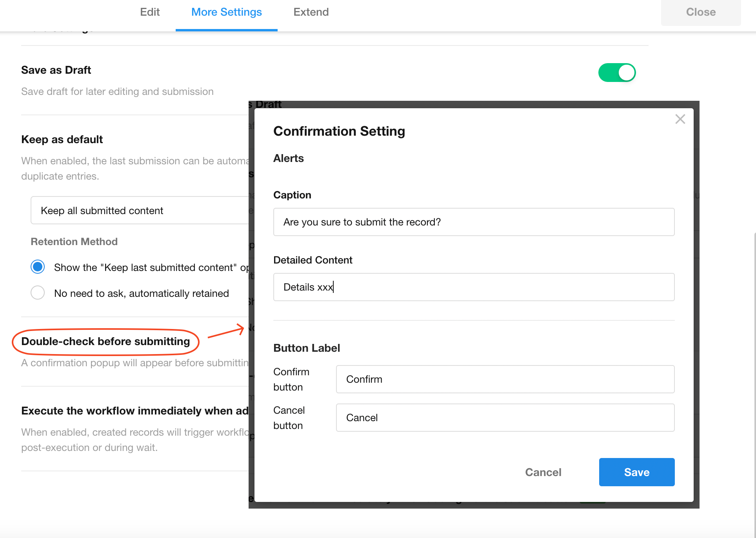The image size is (756, 538).
Task: Click the Keep as default heading
Action: point(62,140)
